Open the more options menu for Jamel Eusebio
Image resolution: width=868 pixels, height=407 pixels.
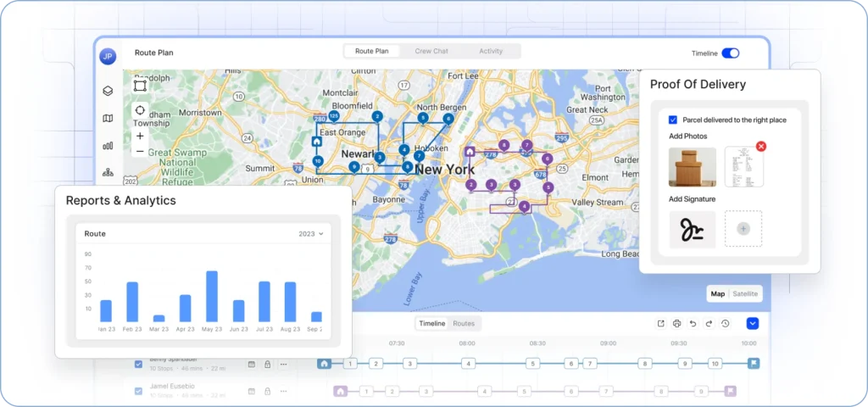coord(283,391)
